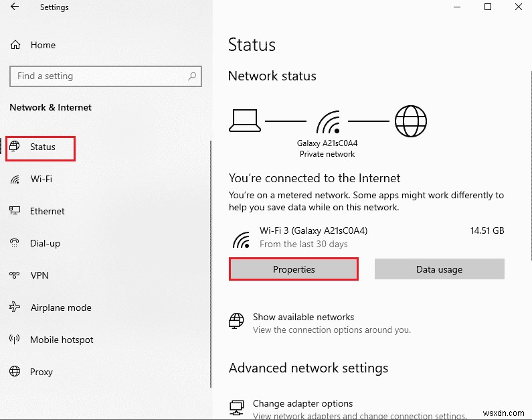The width and height of the screenshot is (532, 420).
Task: Click the back arrow in Settings
Action: [15, 7]
